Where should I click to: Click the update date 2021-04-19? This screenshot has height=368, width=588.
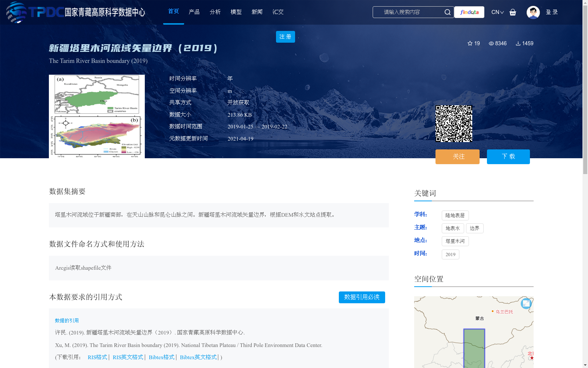pos(240,139)
